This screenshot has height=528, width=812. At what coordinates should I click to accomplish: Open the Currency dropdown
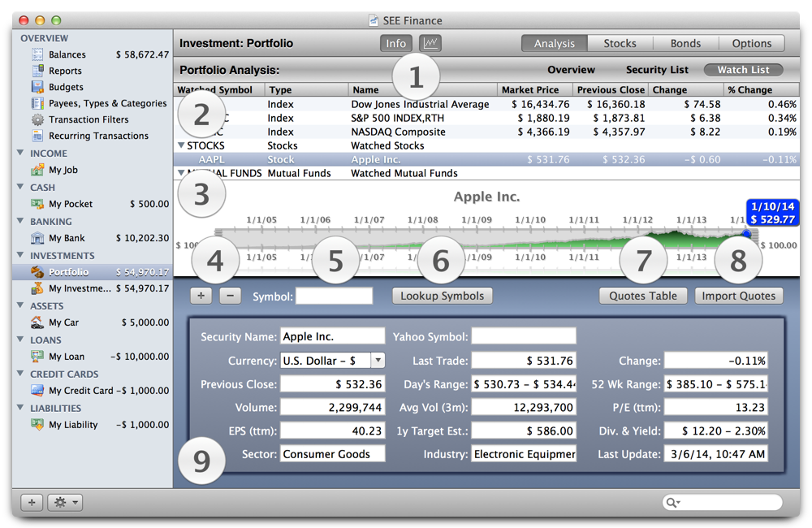pyautogui.click(x=378, y=360)
